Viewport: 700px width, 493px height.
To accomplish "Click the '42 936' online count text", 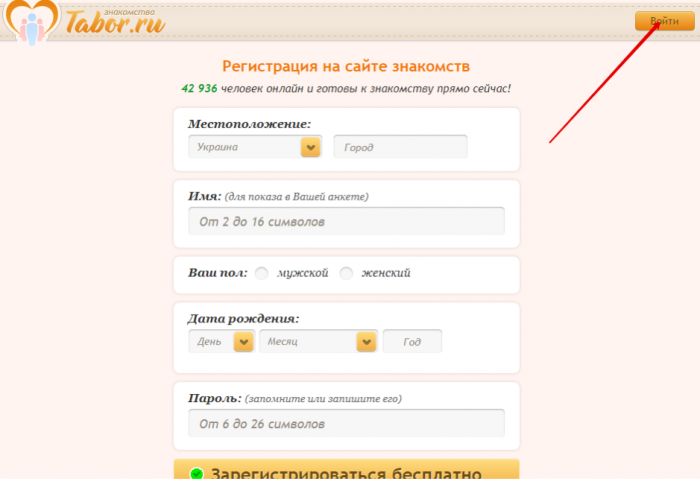I will click(199, 88).
